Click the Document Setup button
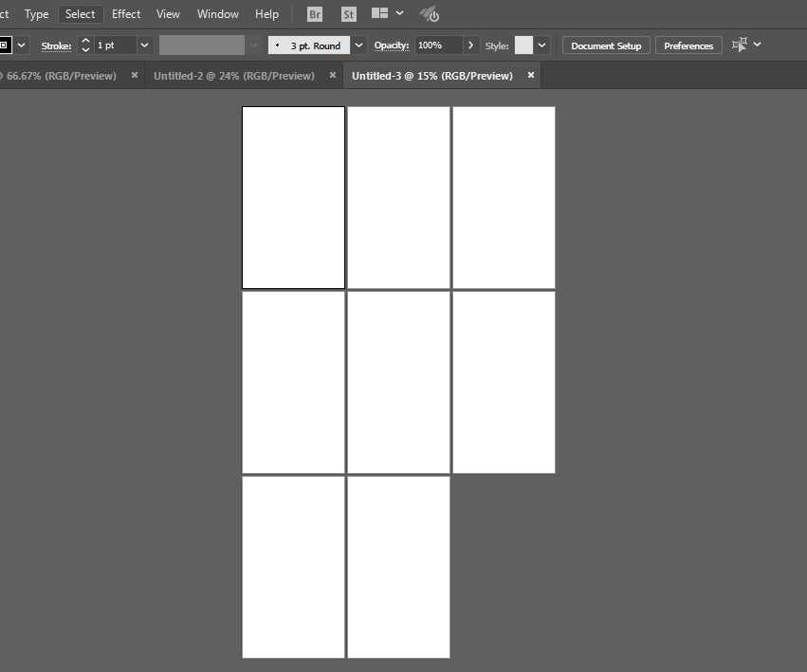The height and width of the screenshot is (672, 807). tap(606, 45)
